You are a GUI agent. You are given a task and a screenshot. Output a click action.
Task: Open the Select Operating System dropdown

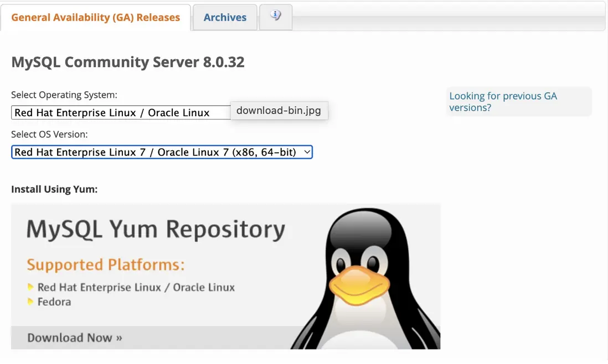click(x=121, y=113)
